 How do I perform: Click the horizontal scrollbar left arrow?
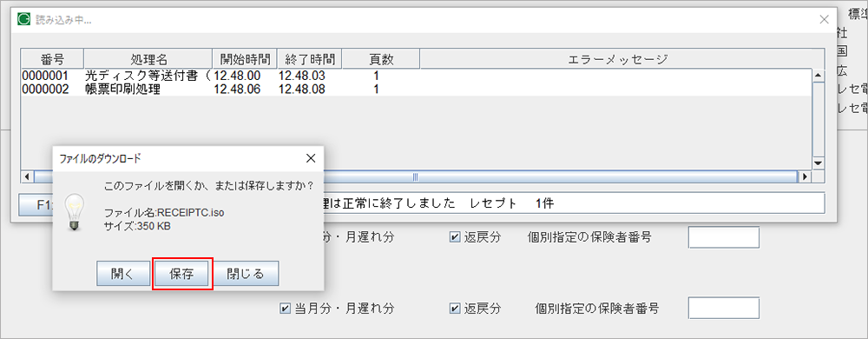point(27,176)
